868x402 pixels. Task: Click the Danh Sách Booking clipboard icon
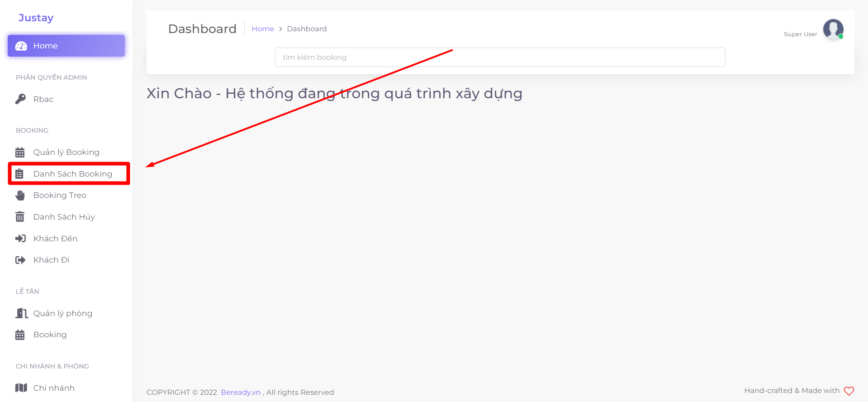point(19,174)
